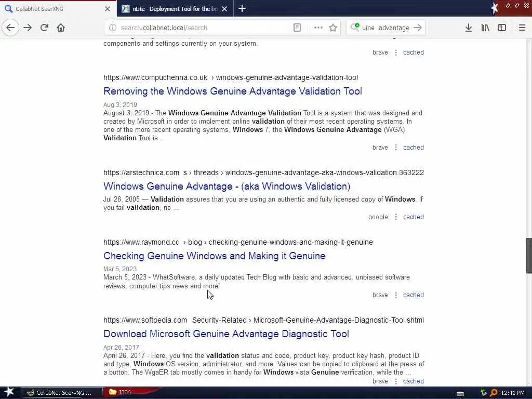Screen dimensions: 532x399
Task: Click the 'google' engine label
Action: pos(378,217)
